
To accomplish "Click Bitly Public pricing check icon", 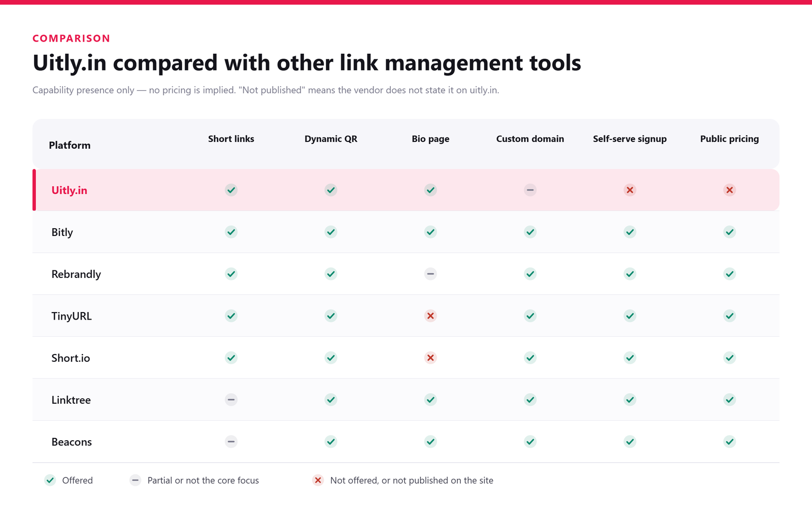I will pyautogui.click(x=730, y=232).
